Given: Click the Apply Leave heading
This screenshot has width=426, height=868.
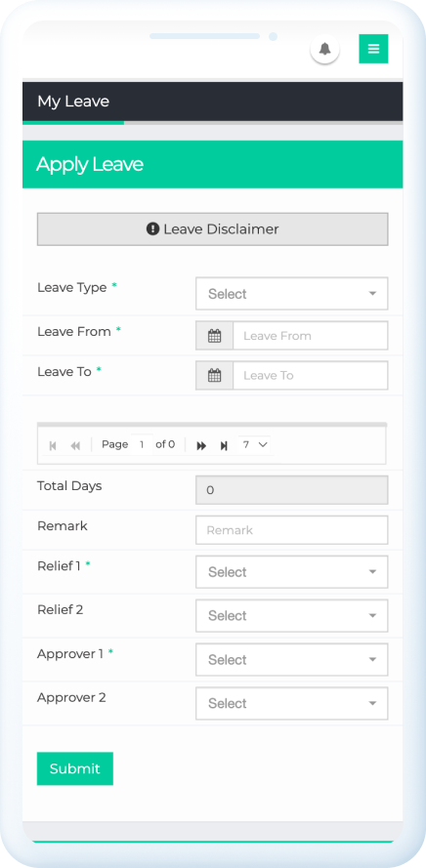Looking at the screenshot, I should (90, 164).
